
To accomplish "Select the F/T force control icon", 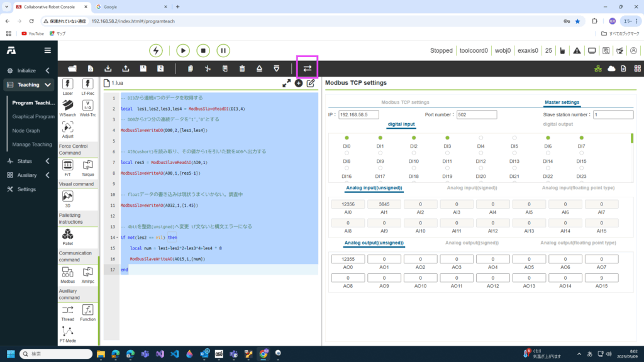I will (x=68, y=168).
